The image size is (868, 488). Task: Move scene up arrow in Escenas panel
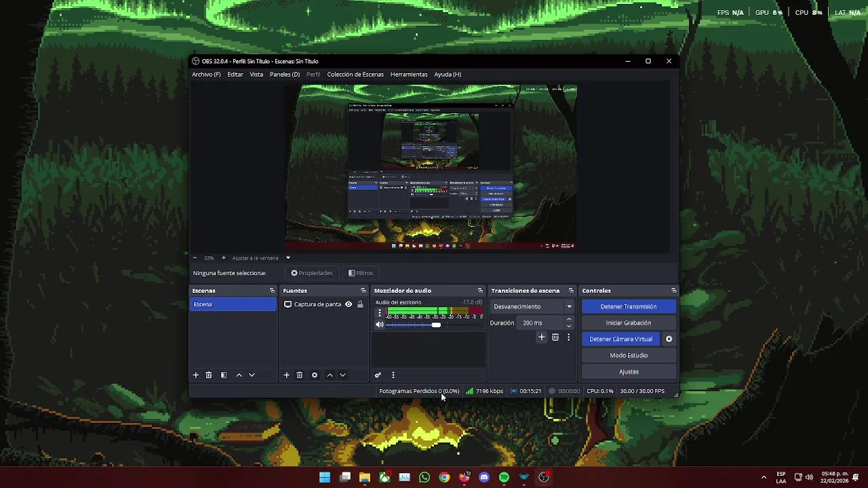point(239,375)
